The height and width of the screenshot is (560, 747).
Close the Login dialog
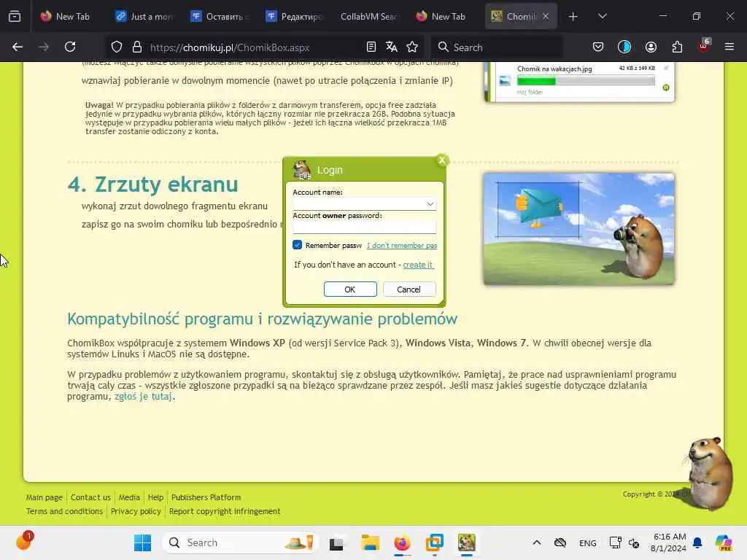[x=442, y=160]
